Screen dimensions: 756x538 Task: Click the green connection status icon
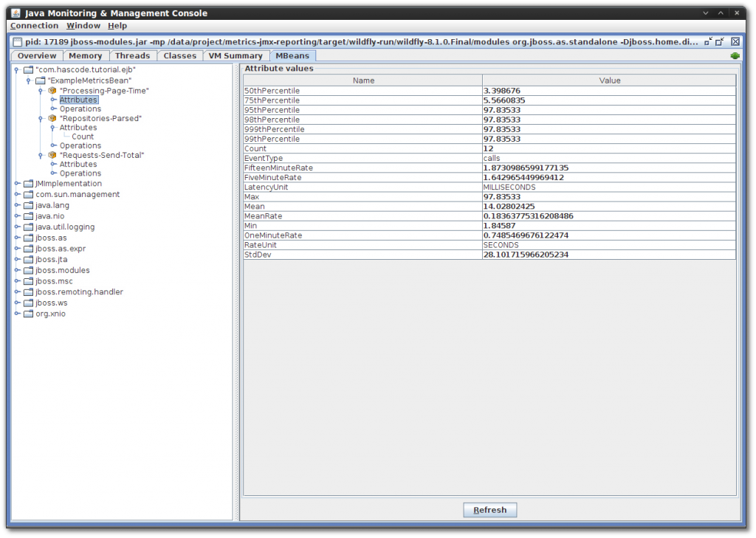click(x=734, y=55)
